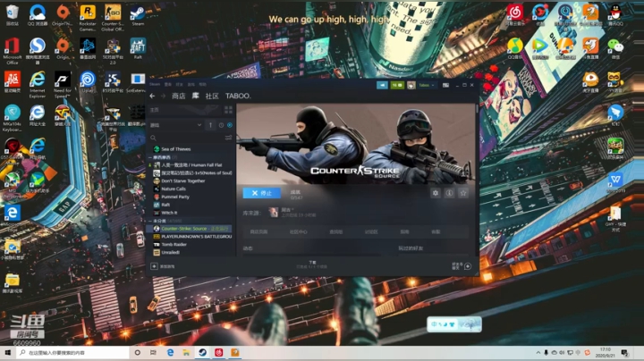The height and width of the screenshot is (361, 644).
Task: Switch Steam to Big Picture mode icon
Action: pos(445,85)
